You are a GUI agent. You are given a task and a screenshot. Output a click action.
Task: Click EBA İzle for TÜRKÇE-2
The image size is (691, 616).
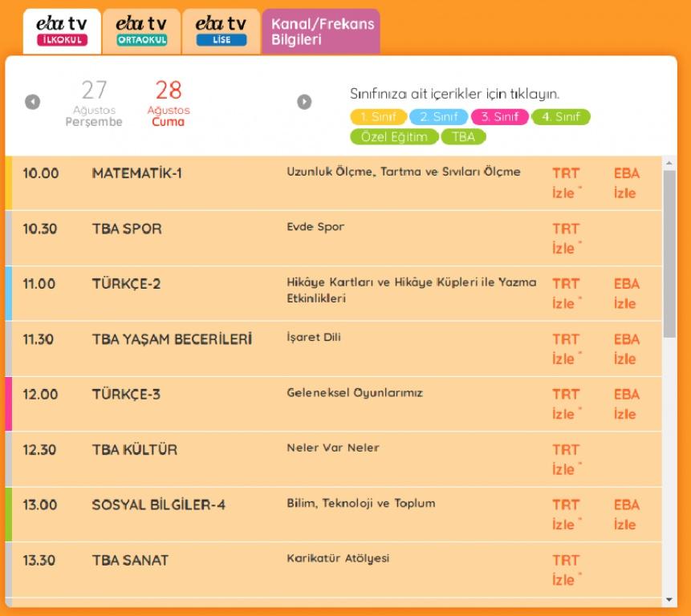[x=626, y=294]
